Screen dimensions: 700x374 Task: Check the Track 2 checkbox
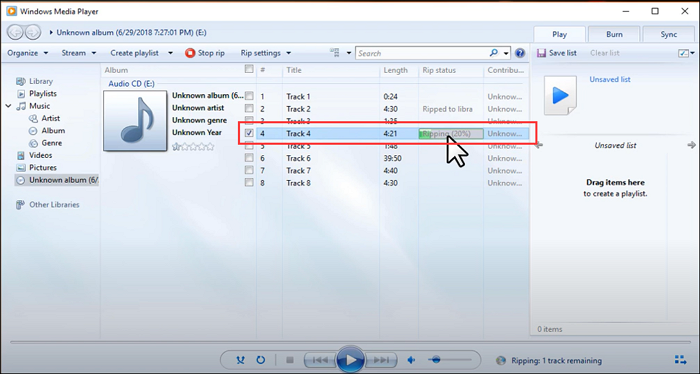point(249,108)
